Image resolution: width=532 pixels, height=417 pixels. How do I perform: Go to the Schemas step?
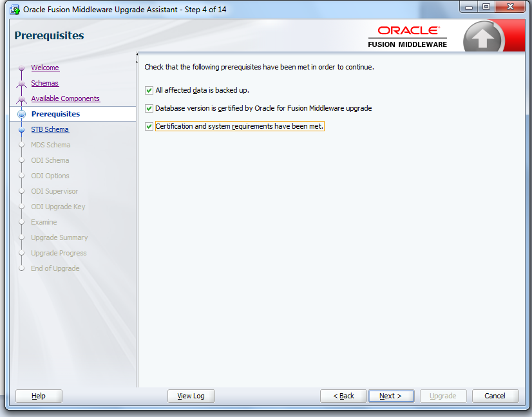click(45, 83)
